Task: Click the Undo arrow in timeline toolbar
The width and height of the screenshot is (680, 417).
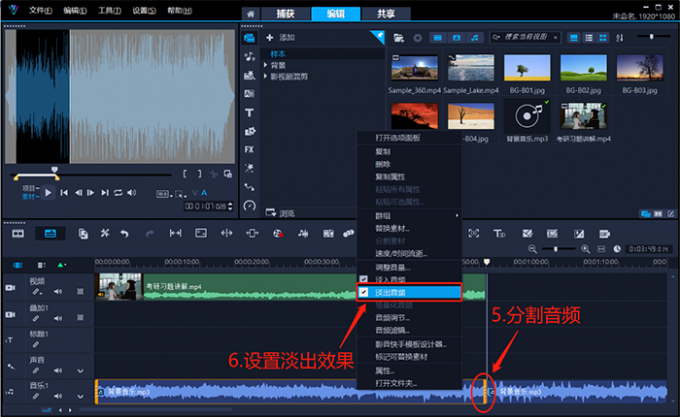Action: coord(124,234)
